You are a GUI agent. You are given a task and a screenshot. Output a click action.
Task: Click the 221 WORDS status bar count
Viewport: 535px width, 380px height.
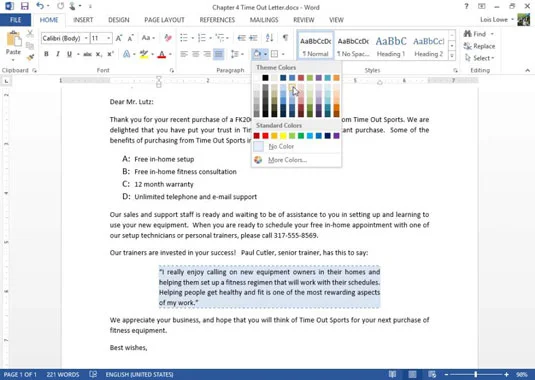pos(63,374)
